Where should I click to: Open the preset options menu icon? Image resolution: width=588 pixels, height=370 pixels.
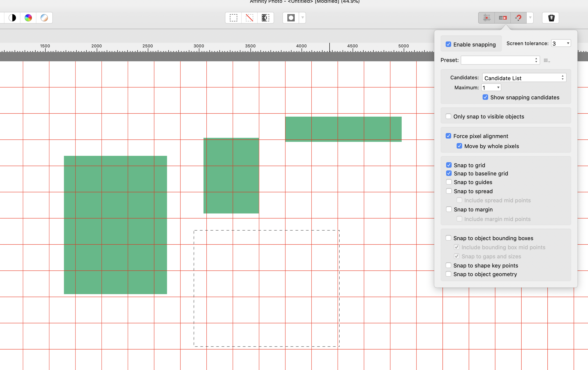(x=546, y=60)
